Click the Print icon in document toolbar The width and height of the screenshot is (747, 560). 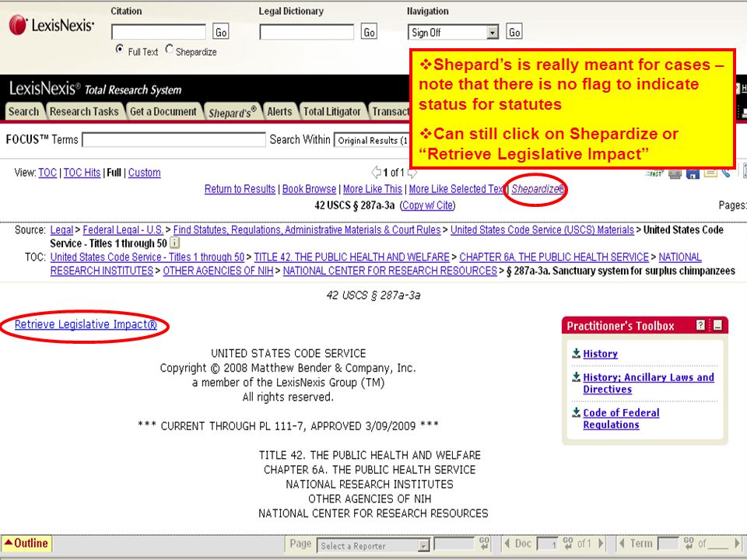click(675, 173)
